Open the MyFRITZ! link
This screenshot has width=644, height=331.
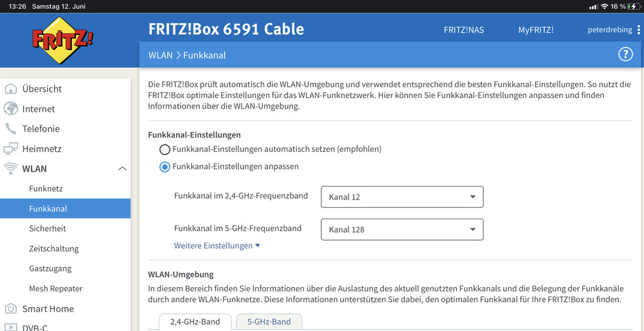pos(536,30)
